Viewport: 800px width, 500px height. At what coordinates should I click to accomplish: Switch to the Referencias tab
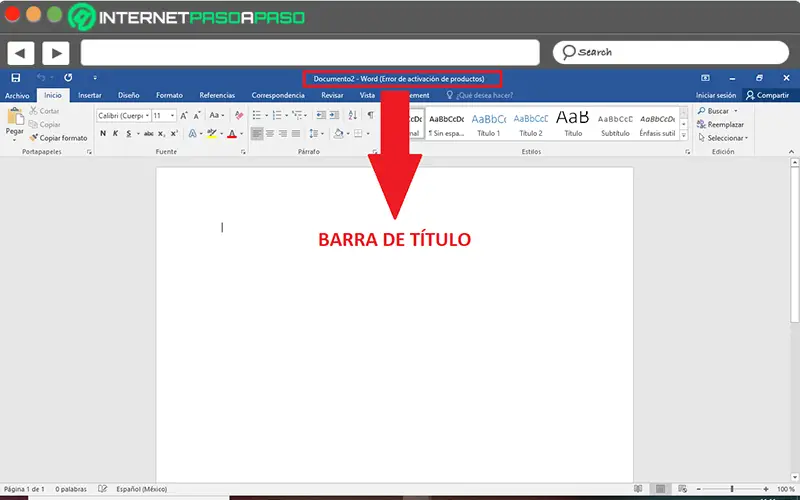(x=217, y=95)
